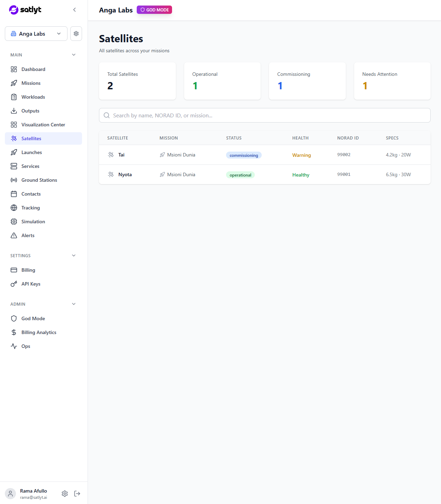441x504 pixels.
Task: Click the Alerts warning triangle icon
Action: click(14, 235)
